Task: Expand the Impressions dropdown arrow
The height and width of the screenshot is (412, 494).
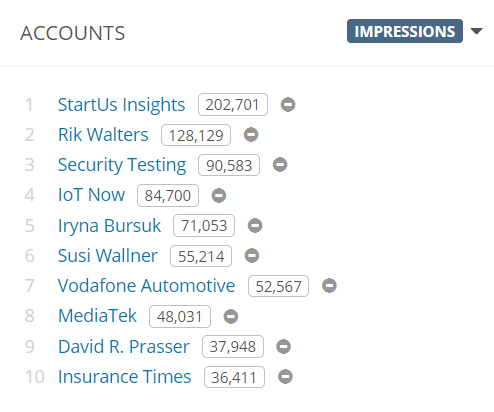Action: pos(476,31)
